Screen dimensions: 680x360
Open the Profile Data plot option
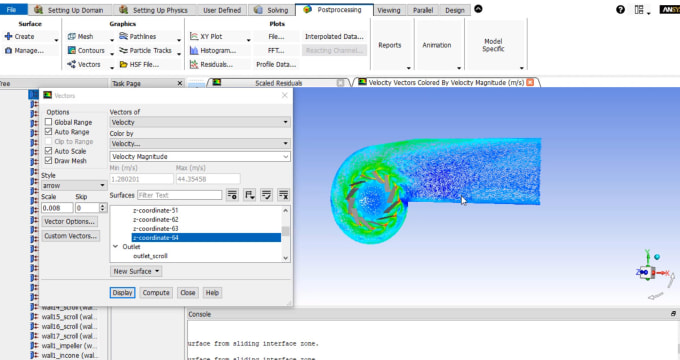coord(276,65)
